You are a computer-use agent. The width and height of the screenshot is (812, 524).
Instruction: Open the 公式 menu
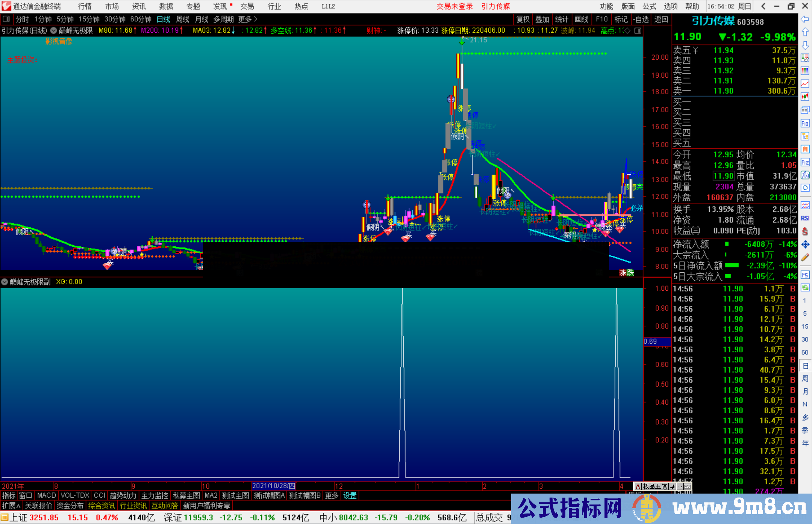pyautogui.click(x=649, y=6)
